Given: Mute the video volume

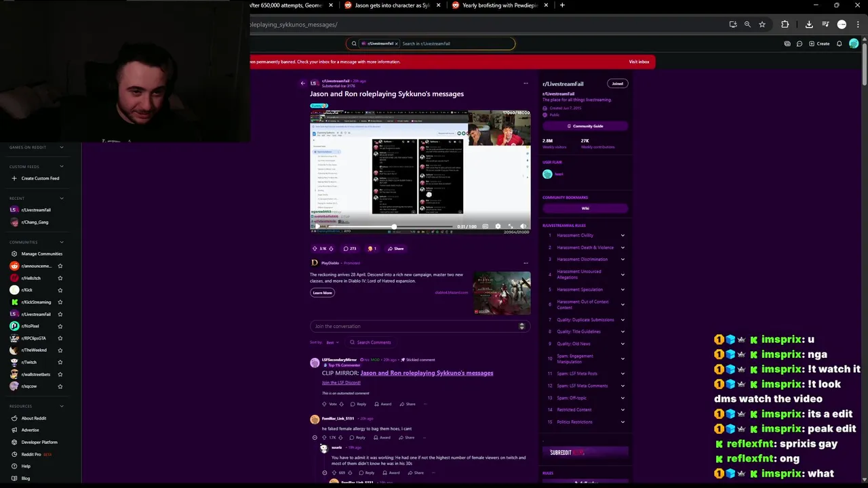Looking at the screenshot, I should pyautogui.click(x=523, y=226).
